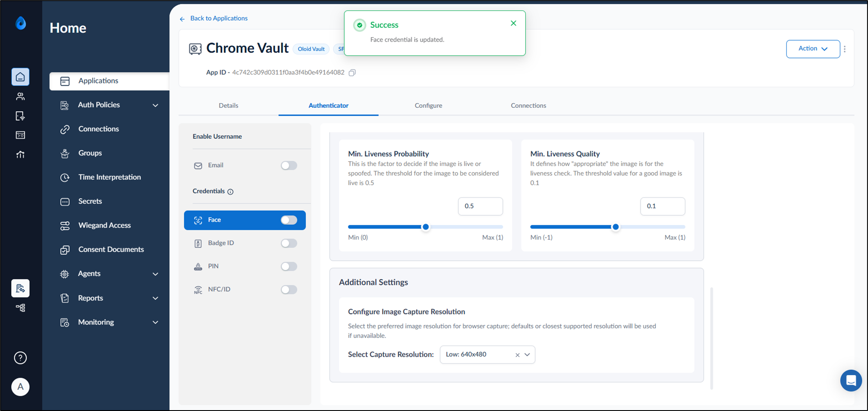The width and height of the screenshot is (868, 411).
Task: Switch to the Configure tab
Action: click(x=428, y=106)
